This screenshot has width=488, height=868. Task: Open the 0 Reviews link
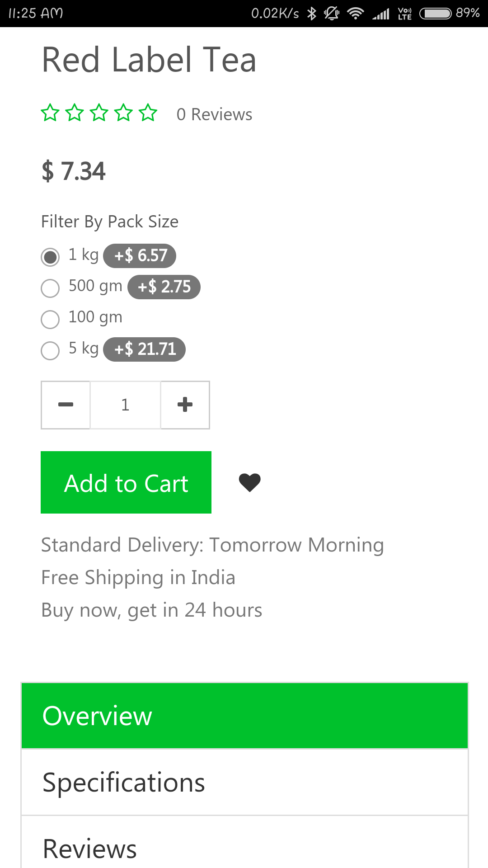click(214, 114)
